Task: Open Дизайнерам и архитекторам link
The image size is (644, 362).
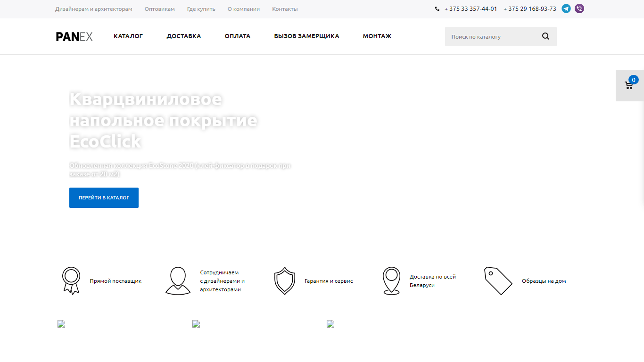Action: click(x=94, y=9)
